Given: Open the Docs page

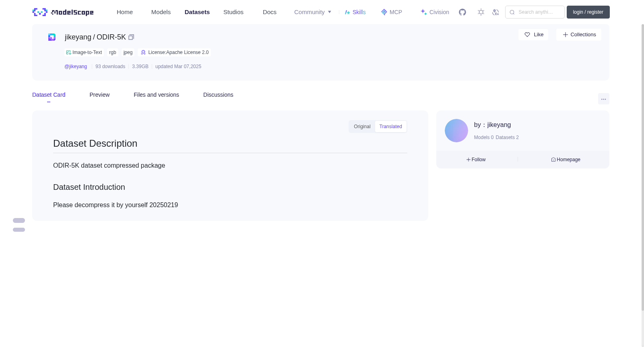Looking at the screenshot, I should point(270,12).
